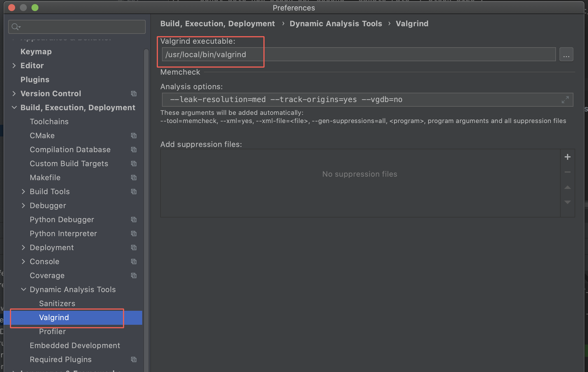Click project-level icon next to Coverage

tap(134, 276)
